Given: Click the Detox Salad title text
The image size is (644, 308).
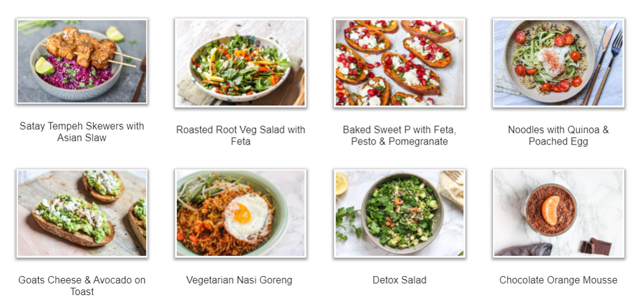Looking at the screenshot, I should 399,280.
